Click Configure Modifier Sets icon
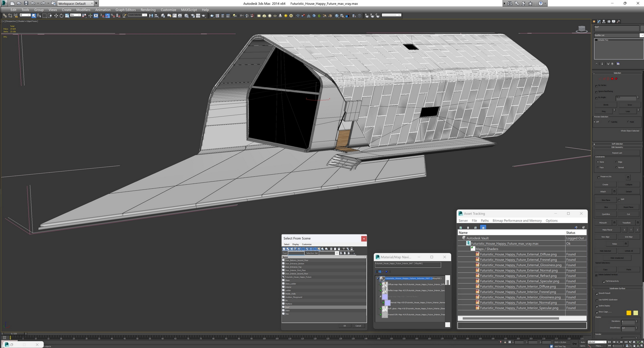Viewport: 644px width, 348px height. (x=618, y=64)
